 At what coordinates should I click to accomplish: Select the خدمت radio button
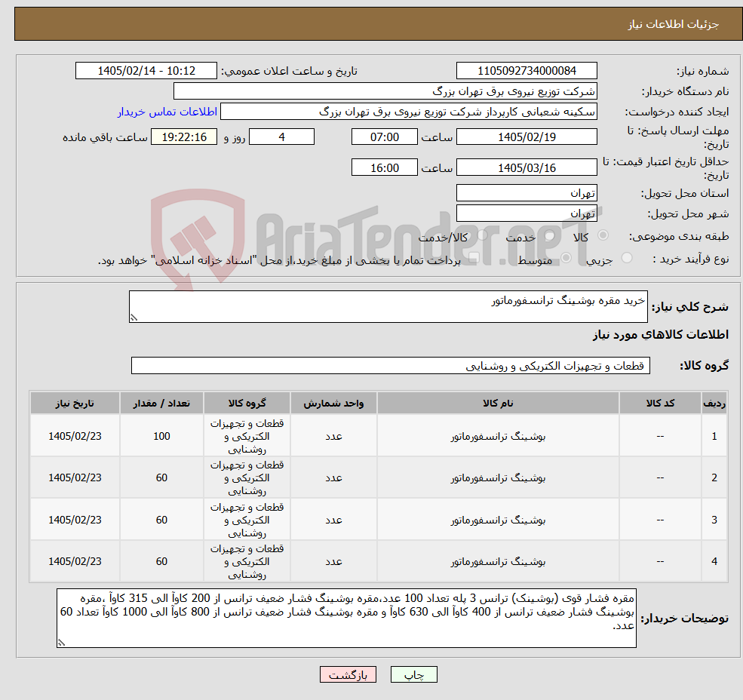(x=549, y=235)
